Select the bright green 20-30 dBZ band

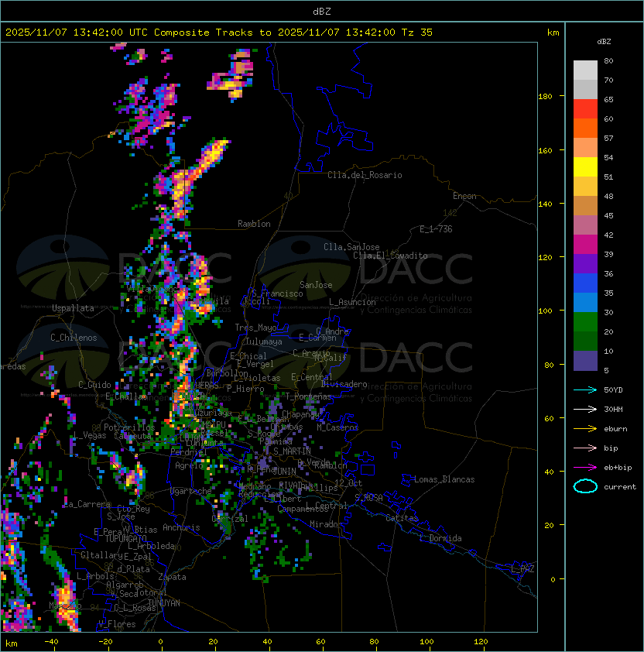pyautogui.click(x=585, y=322)
